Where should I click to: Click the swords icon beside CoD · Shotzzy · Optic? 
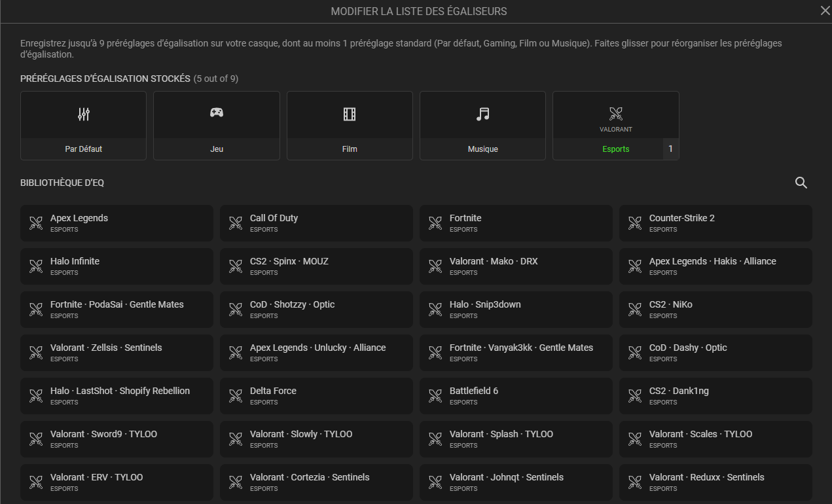pos(236,310)
